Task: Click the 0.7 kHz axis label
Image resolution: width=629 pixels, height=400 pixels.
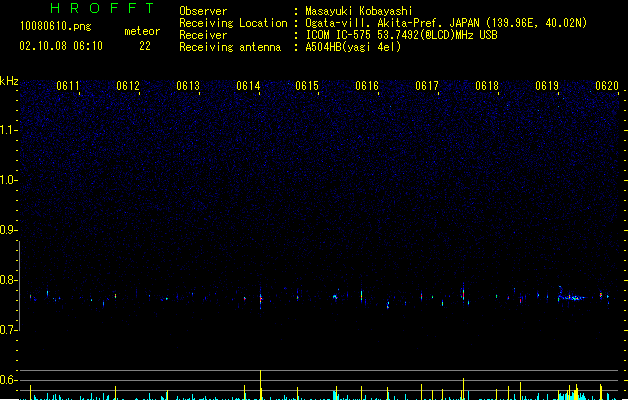Action: [x=9, y=330]
